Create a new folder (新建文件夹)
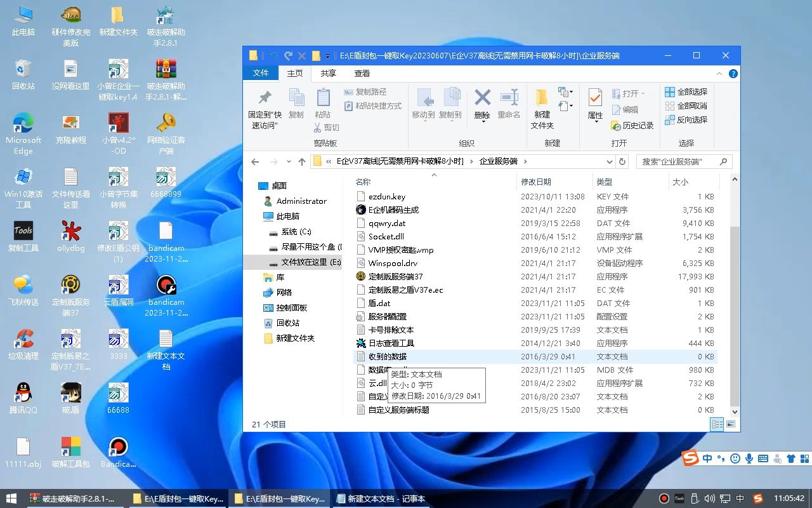This screenshot has width=812, height=508. [542, 109]
